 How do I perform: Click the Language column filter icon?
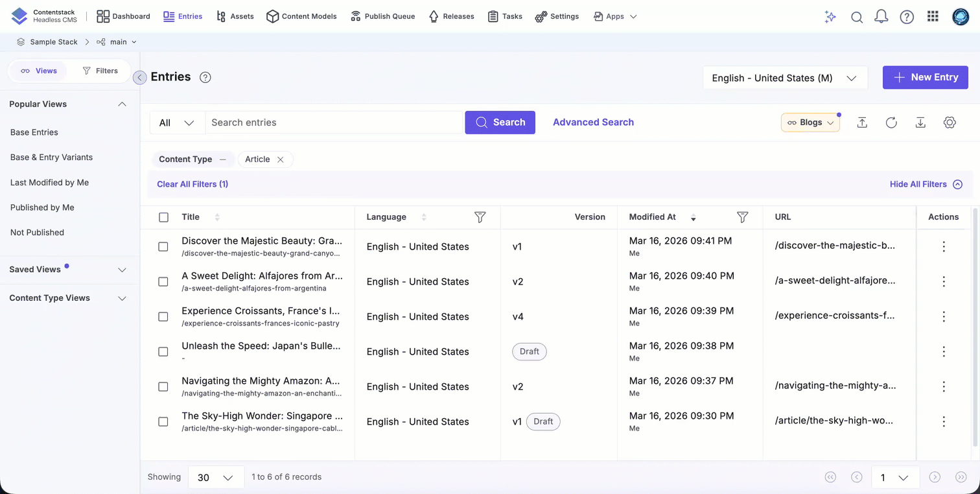(480, 217)
